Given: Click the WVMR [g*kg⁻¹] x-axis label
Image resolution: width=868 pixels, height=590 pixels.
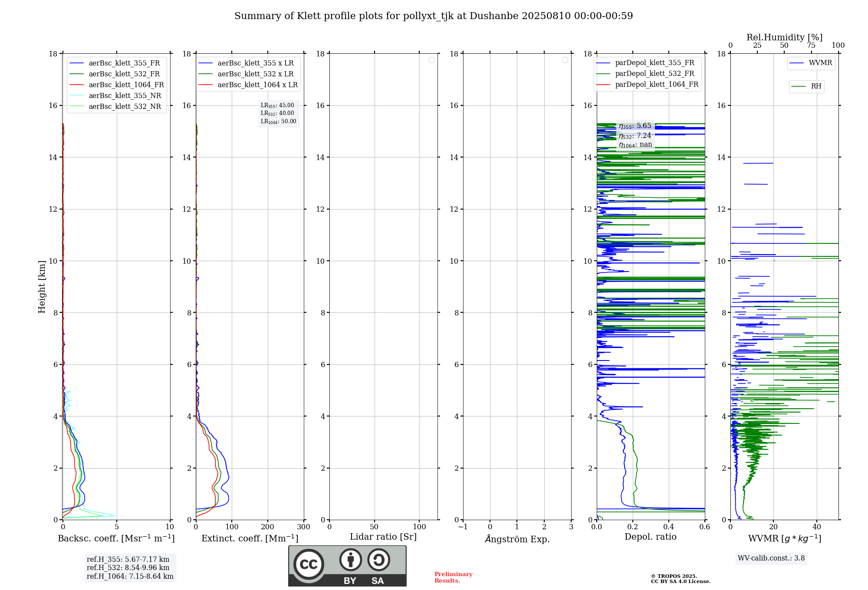Looking at the screenshot, I should [785, 538].
